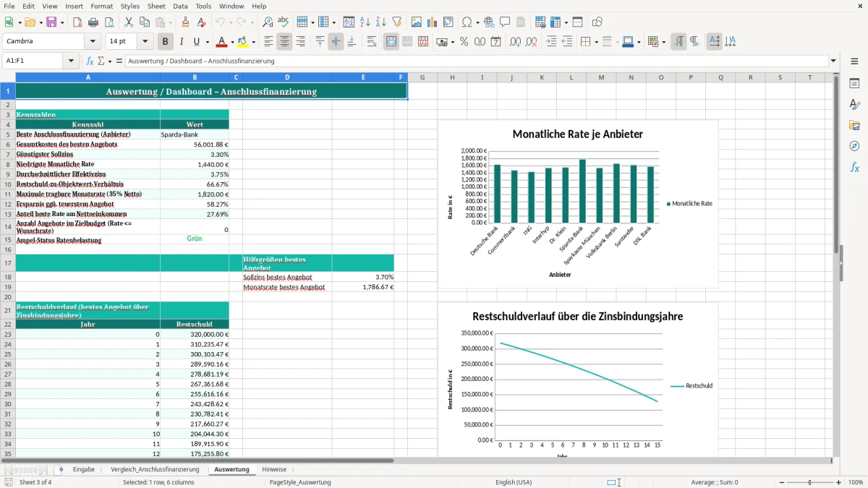
Task: Switch to Eingabe sheet tab
Action: pyautogui.click(x=84, y=469)
